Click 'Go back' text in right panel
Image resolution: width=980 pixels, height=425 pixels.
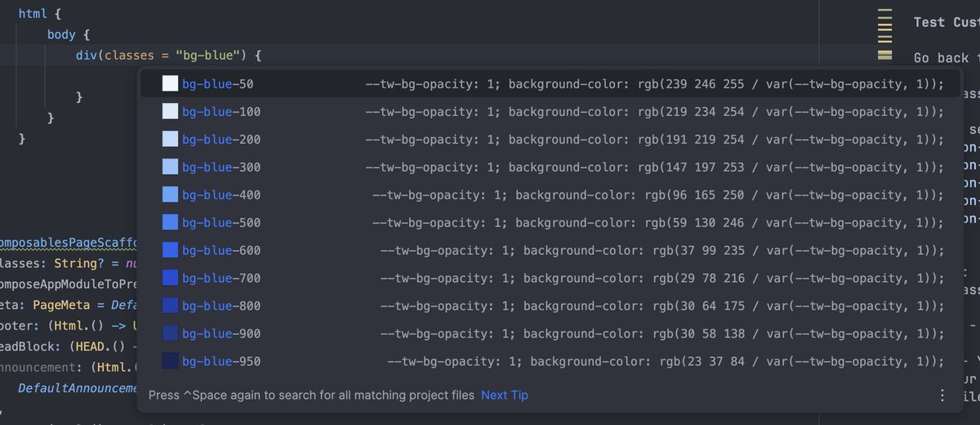click(x=941, y=58)
